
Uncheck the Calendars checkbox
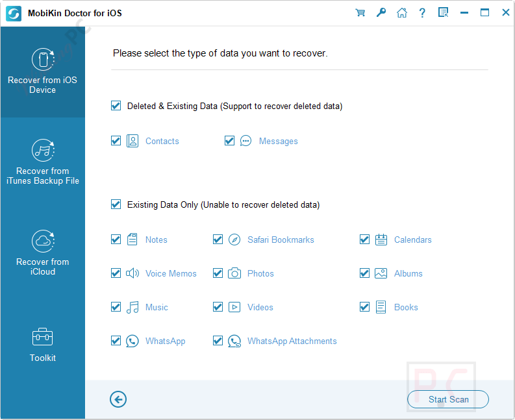coord(364,240)
